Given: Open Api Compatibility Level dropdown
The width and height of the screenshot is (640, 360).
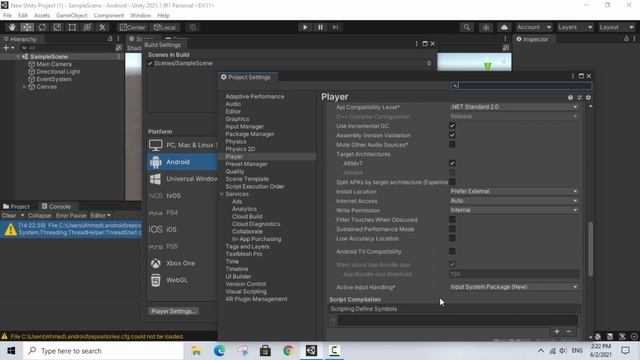Looking at the screenshot, I should pos(514,107).
